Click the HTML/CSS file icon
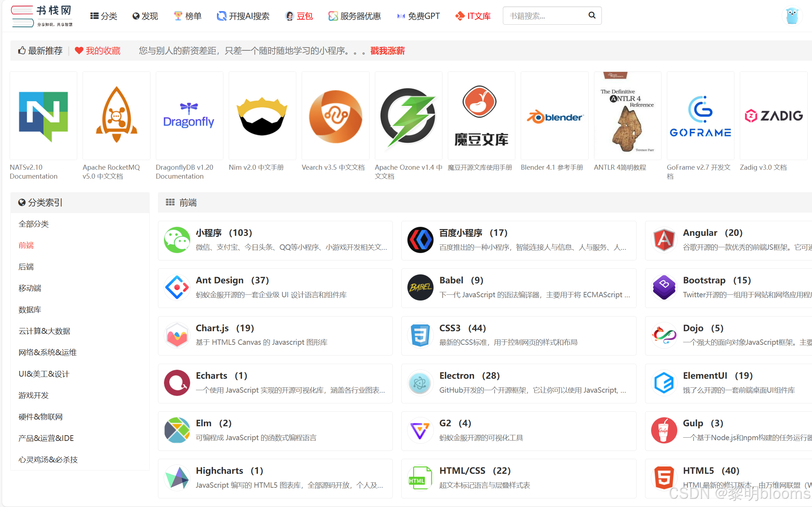Image resolution: width=812 pixels, height=507 pixels. tap(420, 478)
